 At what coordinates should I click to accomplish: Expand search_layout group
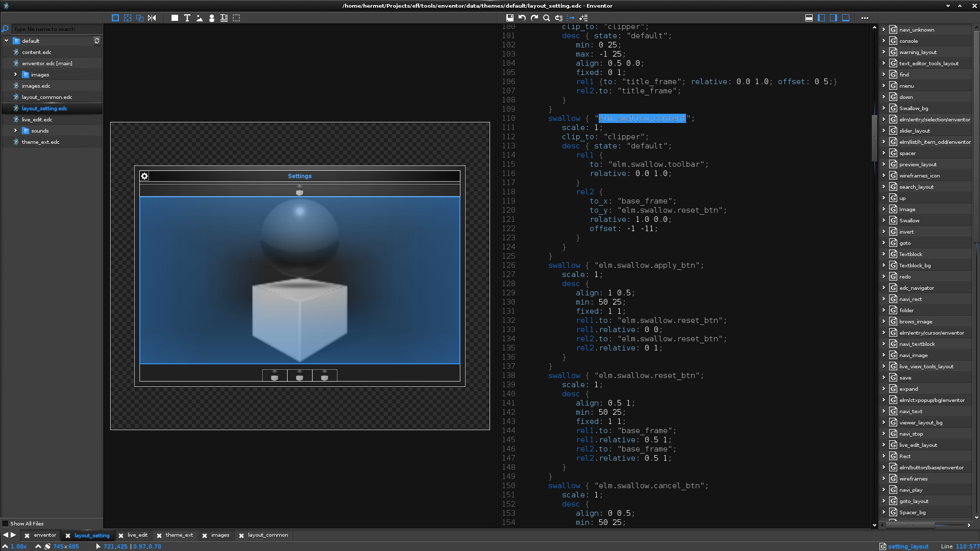(884, 187)
